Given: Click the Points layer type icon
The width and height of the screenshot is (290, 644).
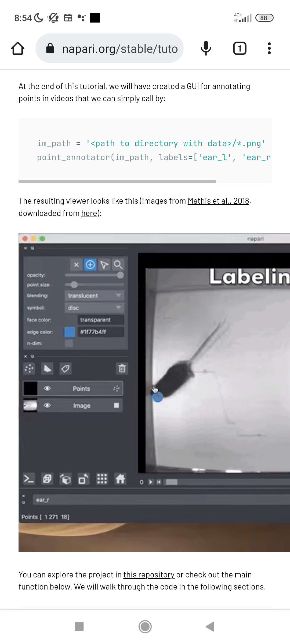Looking at the screenshot, I should click(116, 388).
